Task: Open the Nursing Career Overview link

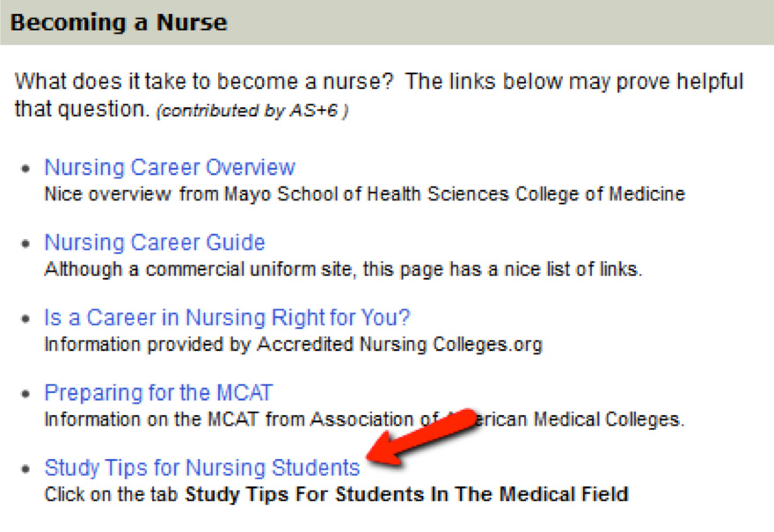Action: [170, 168]
